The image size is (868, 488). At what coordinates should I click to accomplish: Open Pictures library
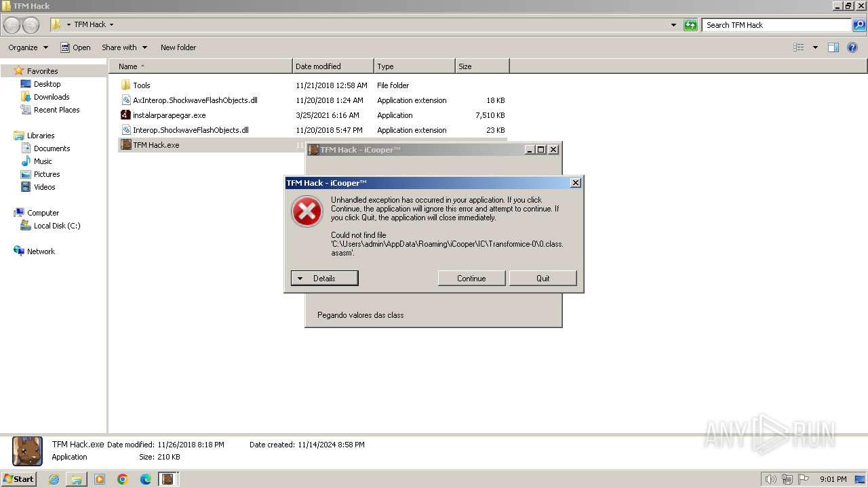click(47, 174)
